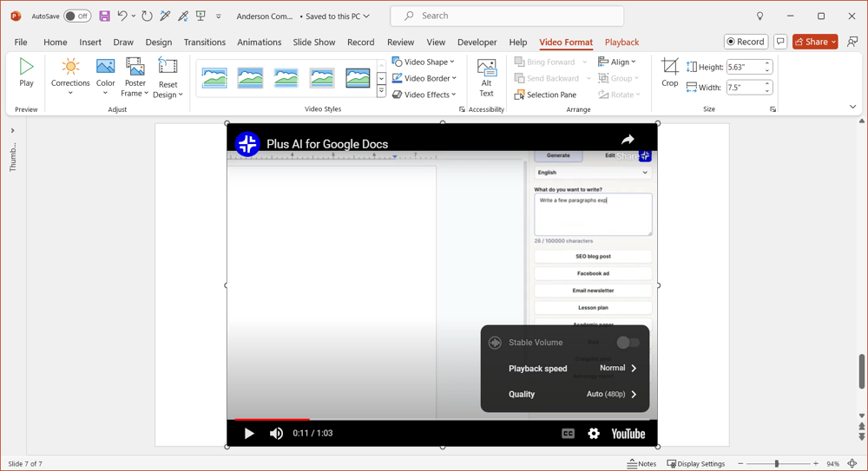This screenshot has height=471, width=868.
Task: Open the Poster Frame options
Action: click(x=135, y=77)
